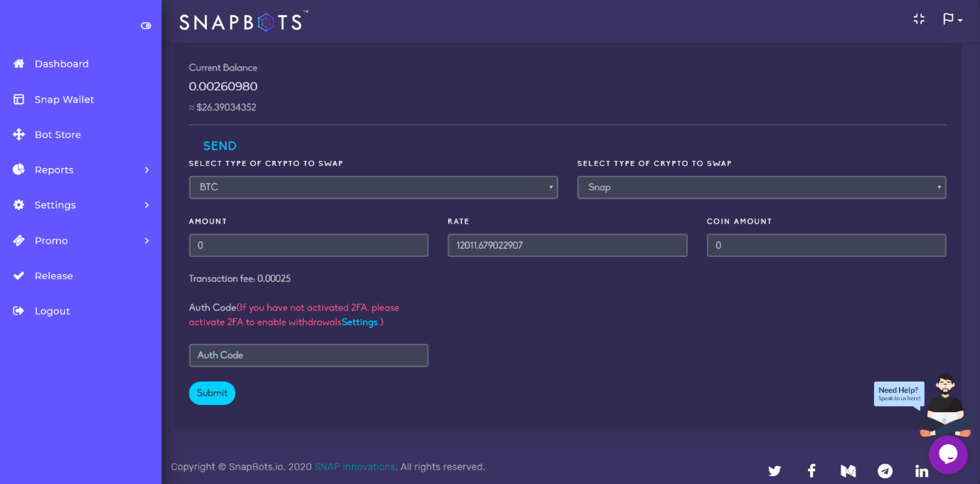
Task: Click the current balance 0.00260980 value
Action: pyautogui.click(x=223, y=87)
